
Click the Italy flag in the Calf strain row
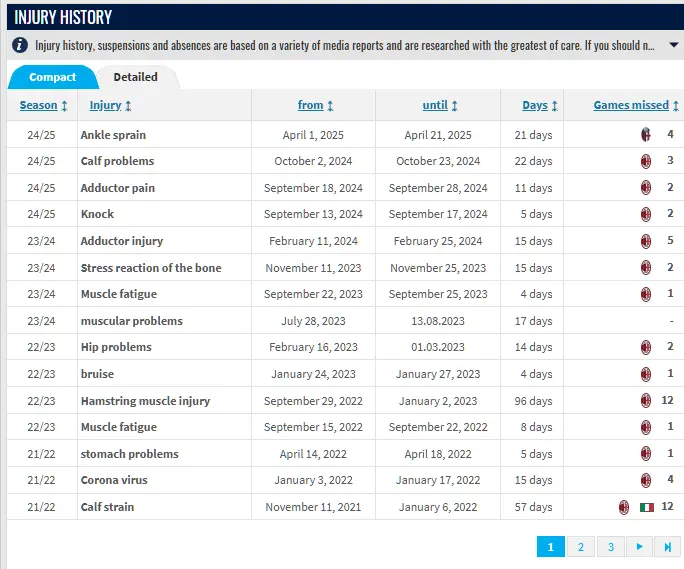click(x=647, y=507)
